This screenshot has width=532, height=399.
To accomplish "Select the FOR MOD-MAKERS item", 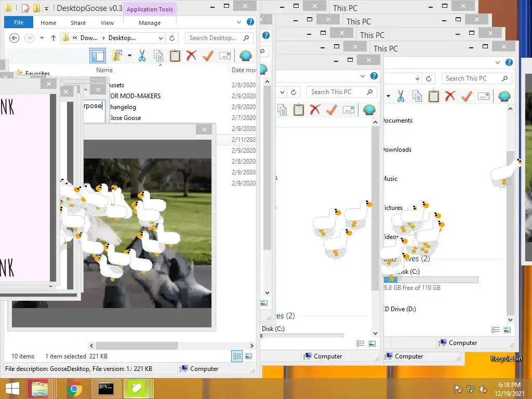I will (136, 96).
